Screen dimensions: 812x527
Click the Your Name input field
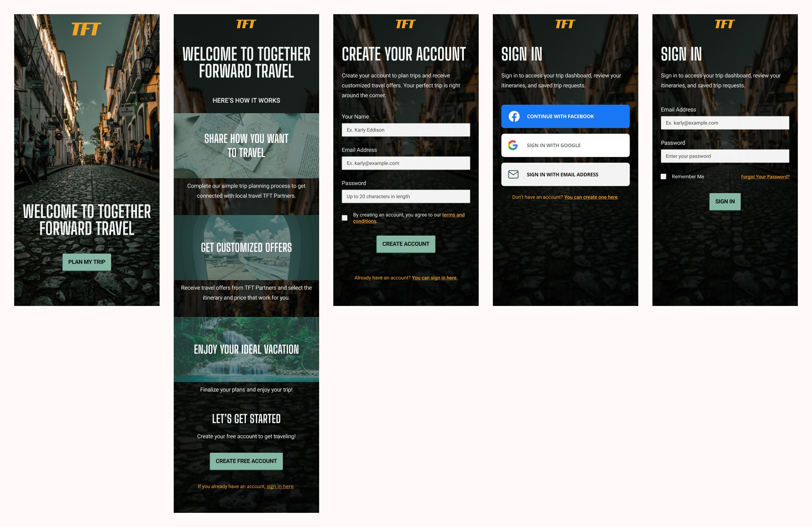pos(406,129)
